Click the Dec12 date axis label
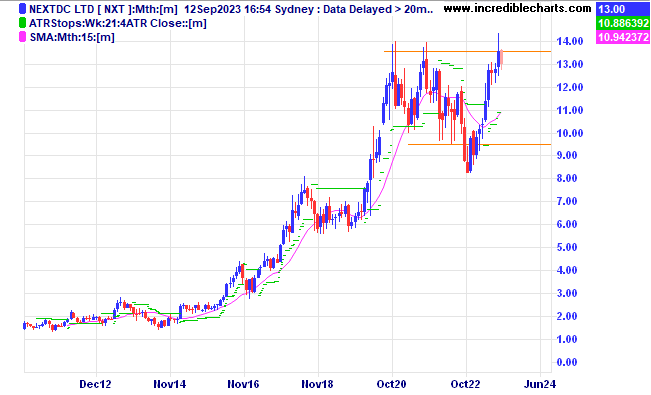Viewport: 651px width, 395px height. pyautogui.click(x=95, y=384)
